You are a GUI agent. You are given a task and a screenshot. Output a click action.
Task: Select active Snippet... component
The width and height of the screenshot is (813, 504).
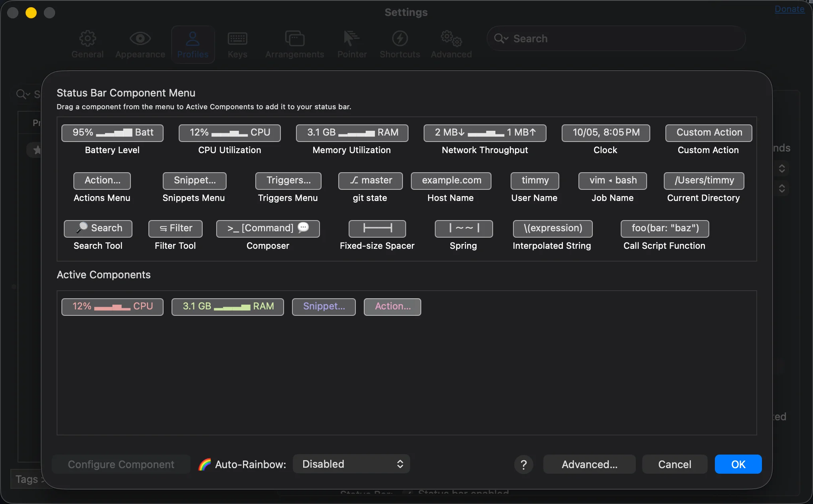(324, 307)
